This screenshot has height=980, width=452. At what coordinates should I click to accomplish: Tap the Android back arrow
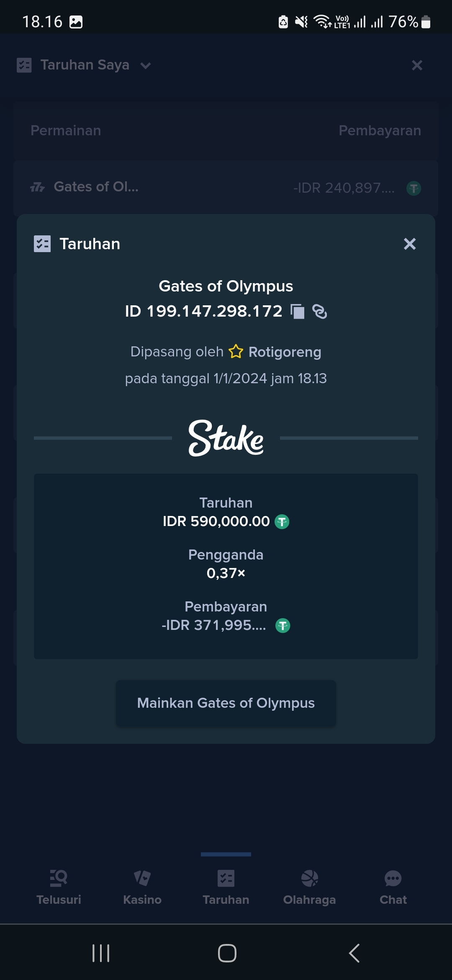(354, 953)
